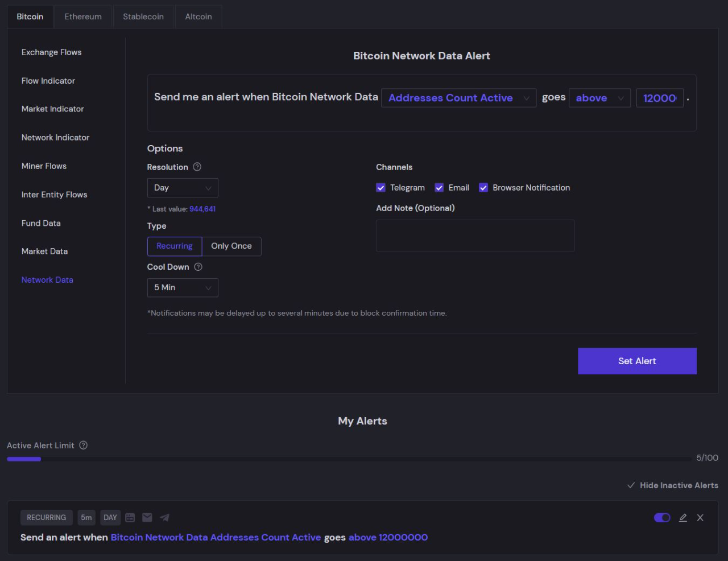Select Only Once alert type
This screenshot has height=561, width=728.
point(231,246)
